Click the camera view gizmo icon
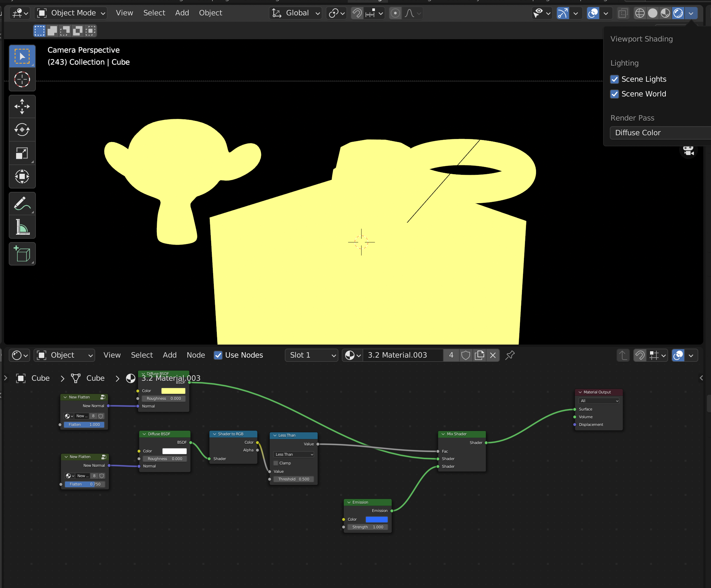Viewport: 711px width, 588px height. coord(688,150)
